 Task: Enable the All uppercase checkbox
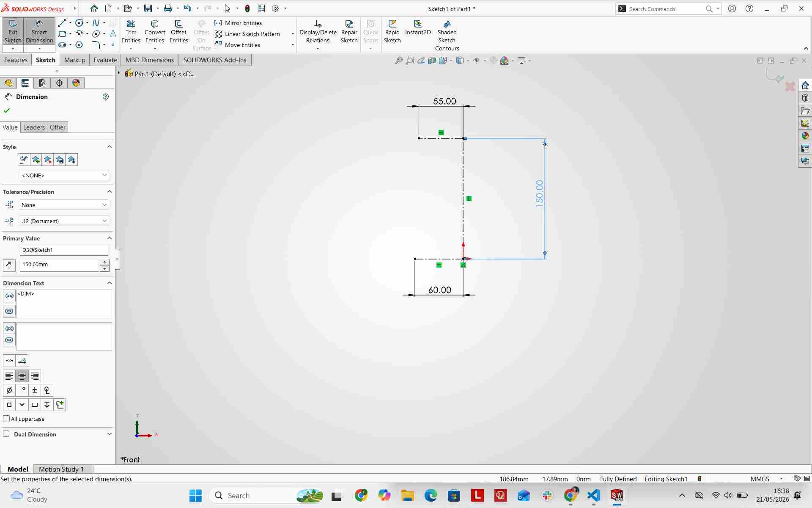(6, 419)
